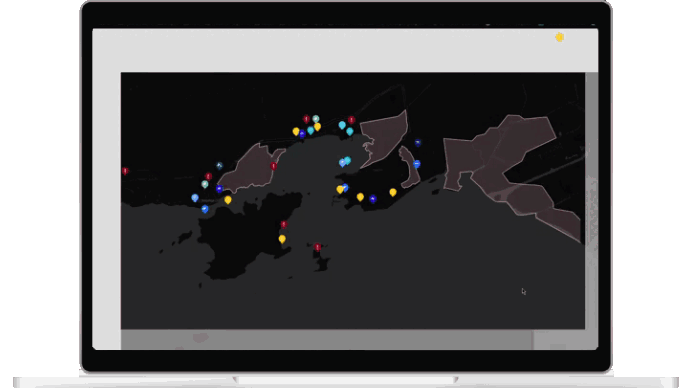The image size is (692, 388).
Task: Select the dark teal marker northwest of western shaded zone
Action: (219, 166)
